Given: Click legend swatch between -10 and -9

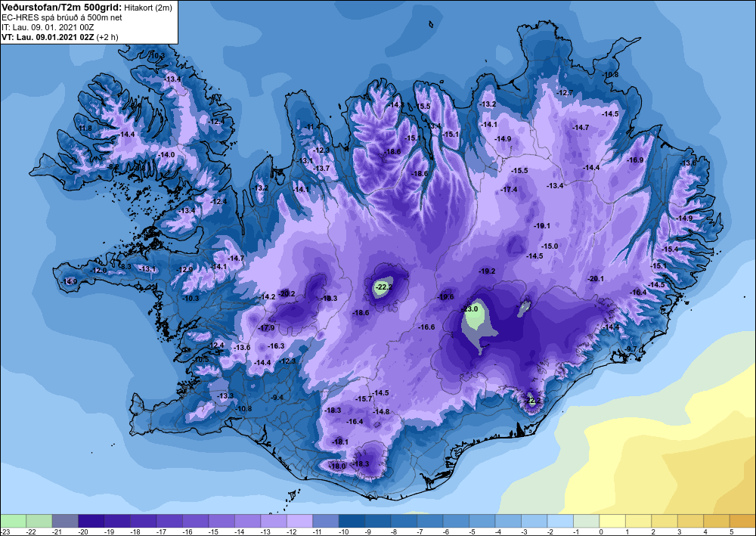Looking at the screenshot, I should pyautogui.click(x=352, y=521).
